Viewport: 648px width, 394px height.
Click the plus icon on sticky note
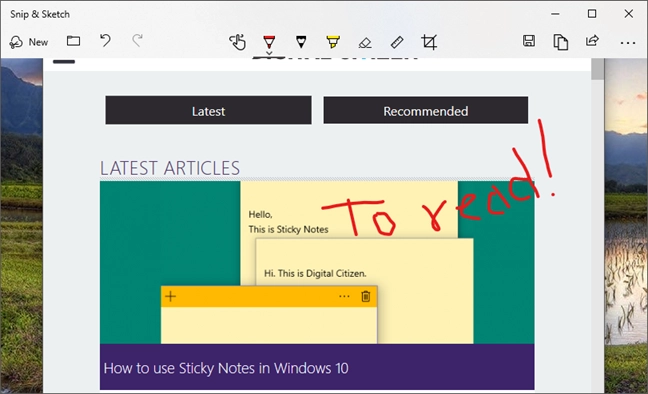pos(170,296)
